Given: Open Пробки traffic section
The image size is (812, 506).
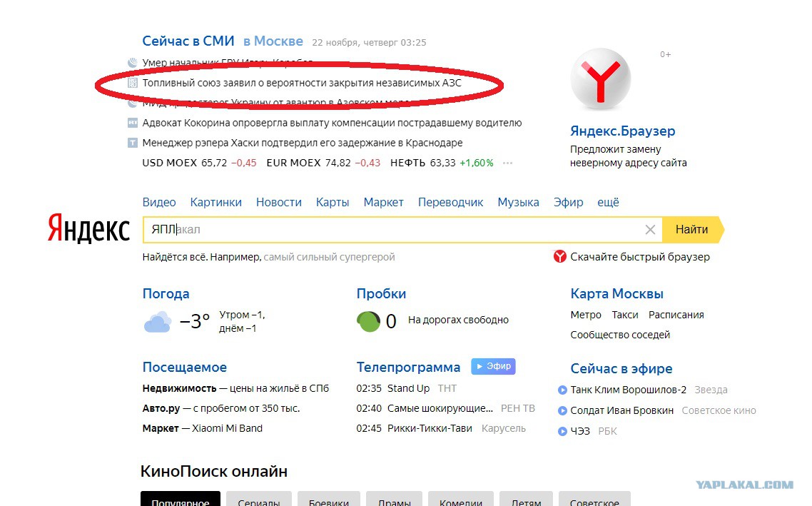Looking at the screenshot, I should click(x=381, y=293).
